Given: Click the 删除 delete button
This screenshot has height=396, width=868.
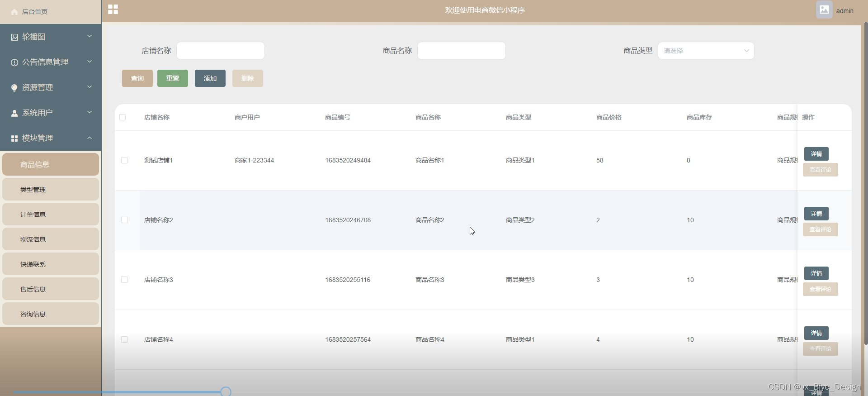Looking at the screenshot, I should (248, 78).
